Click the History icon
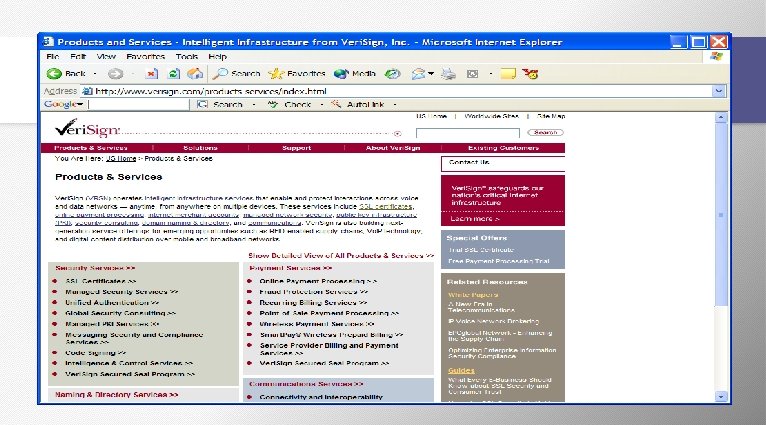 click(x=392, y=74)
